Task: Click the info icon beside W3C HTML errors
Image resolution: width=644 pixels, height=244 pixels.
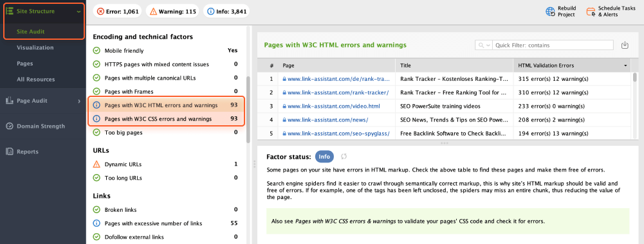Action: (97, 105)
